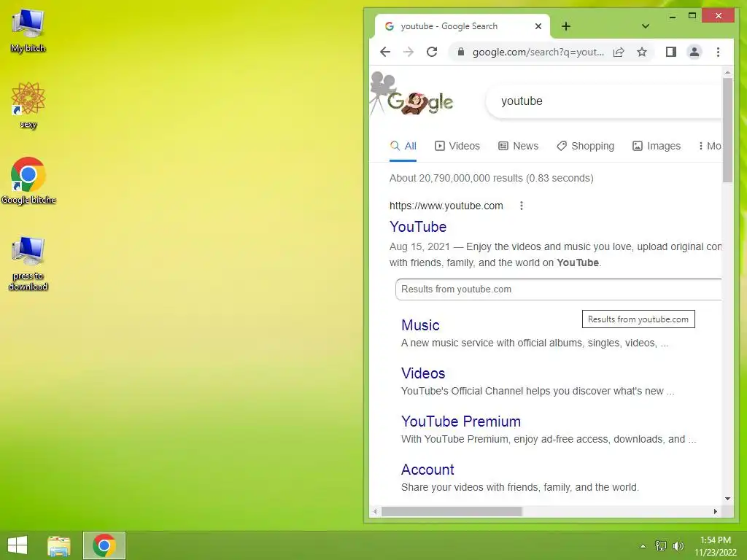Click 'About 20,790,000,000 results' text
The height and width of the screenshot is (560, 747).
pyautogui.click(x=456, y=178)
